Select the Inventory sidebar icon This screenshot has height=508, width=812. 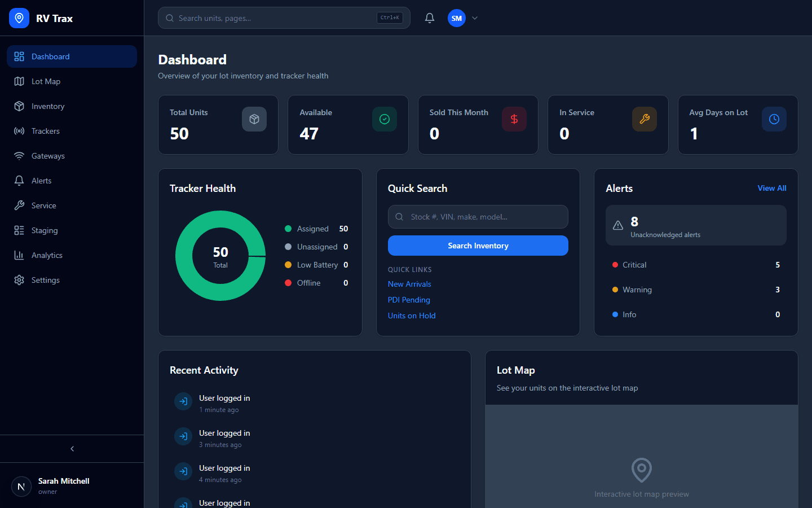[19, 106]
